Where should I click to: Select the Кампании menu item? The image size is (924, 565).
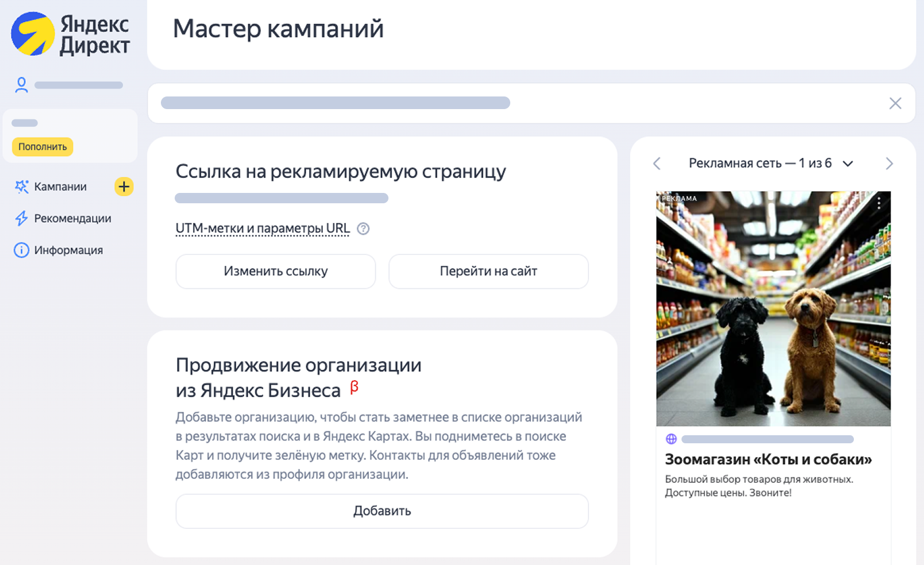(x=60, y=187)
